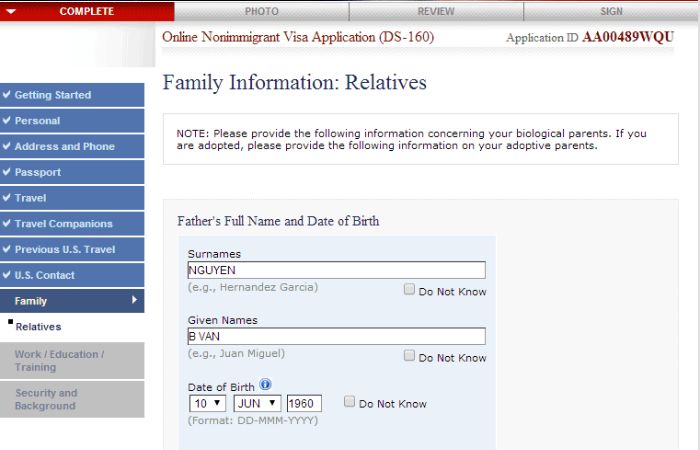This screenshot has width=700, height=450.
Task: Open Getting Started in the sidebar
Action: click(x=72, y=95)
